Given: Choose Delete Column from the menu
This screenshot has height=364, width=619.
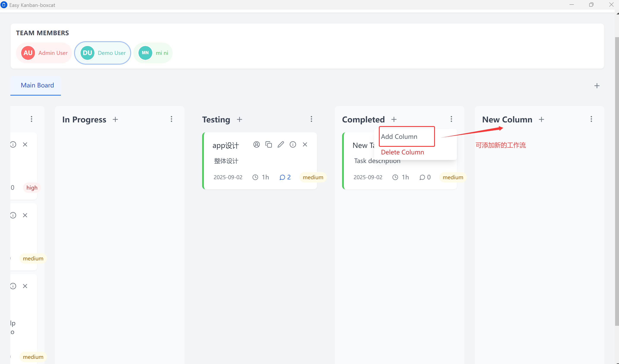Looking at the screenshot, I should [x=402, y=152].
